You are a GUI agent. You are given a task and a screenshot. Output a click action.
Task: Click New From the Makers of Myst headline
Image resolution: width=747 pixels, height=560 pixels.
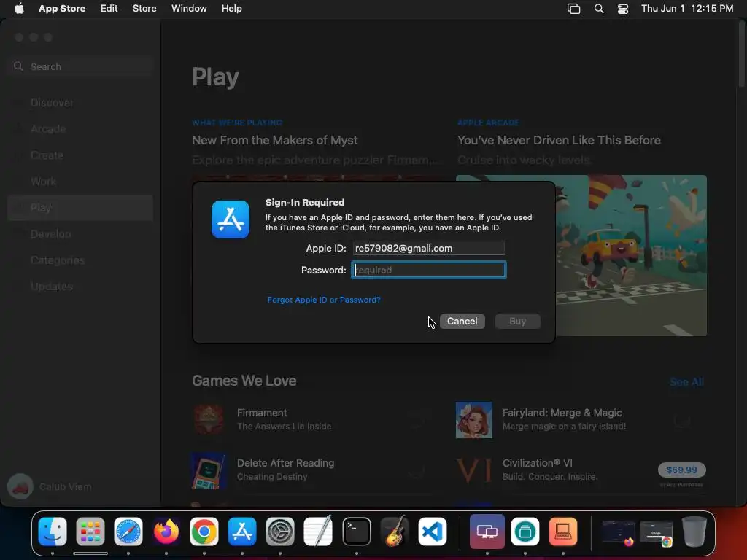coord(274,141)
